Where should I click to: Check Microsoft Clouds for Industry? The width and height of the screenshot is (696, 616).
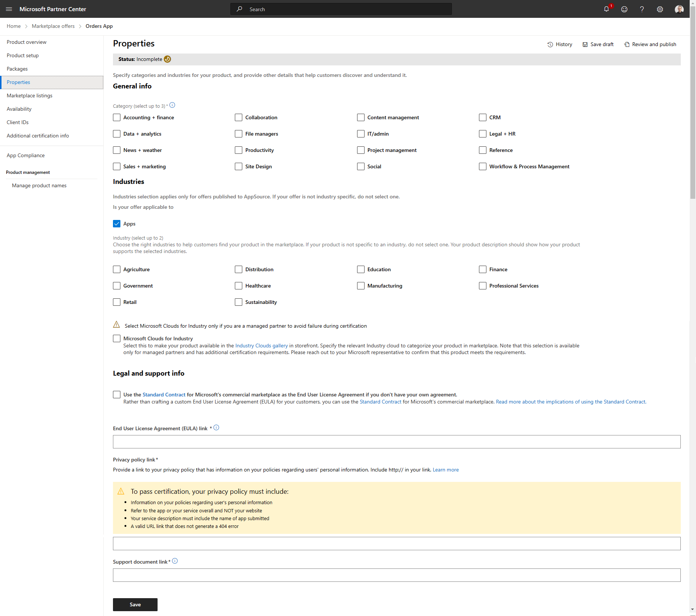[x=117, y=338]
